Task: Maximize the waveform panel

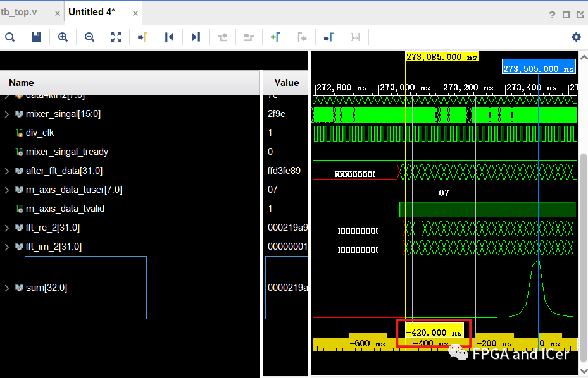Action: pos(566,15)
